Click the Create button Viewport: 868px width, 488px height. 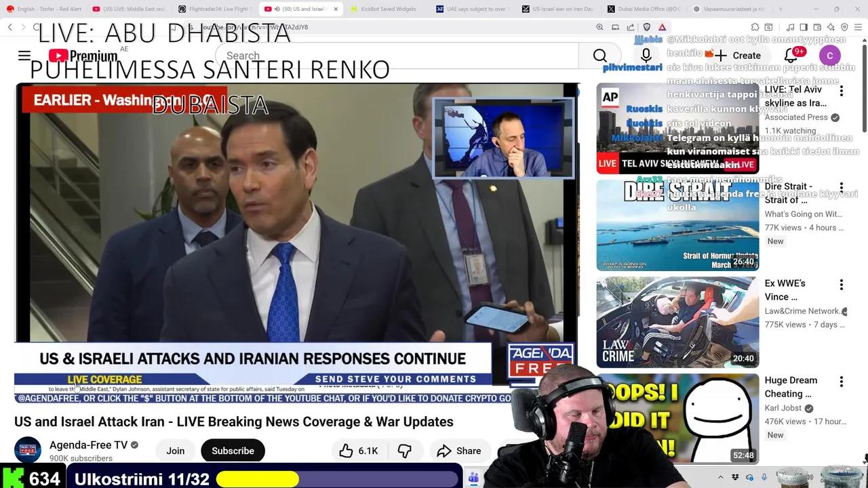click(738, 56)
